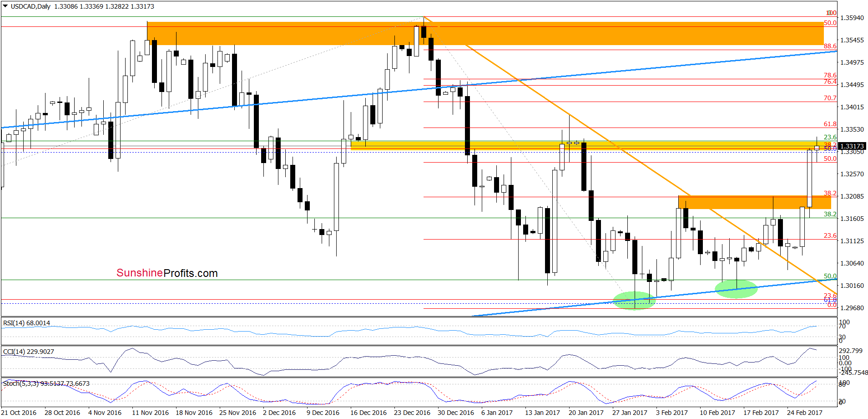Viewport: 868px width, 419px height.
Task: Click price axis label 1.31605
Action: tap(852, 219)
